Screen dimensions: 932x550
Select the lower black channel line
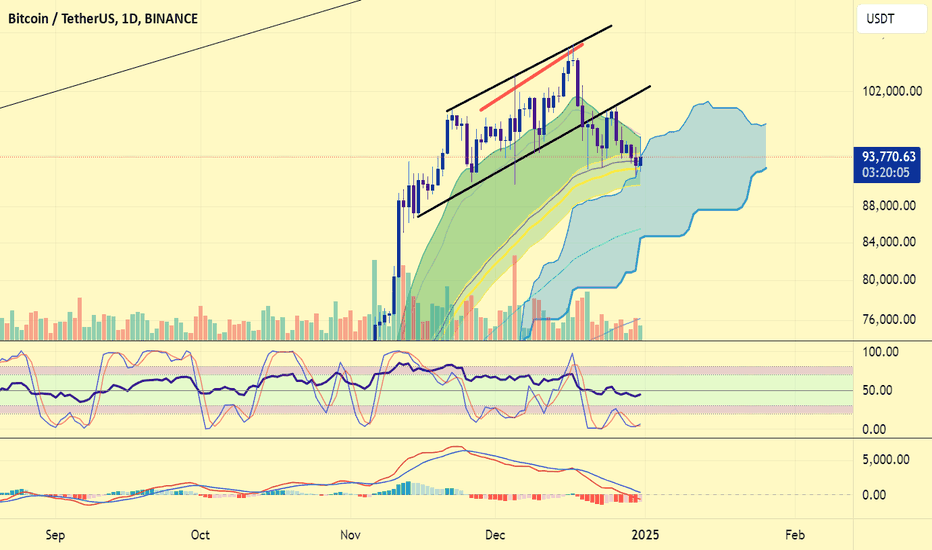point(534,152)
